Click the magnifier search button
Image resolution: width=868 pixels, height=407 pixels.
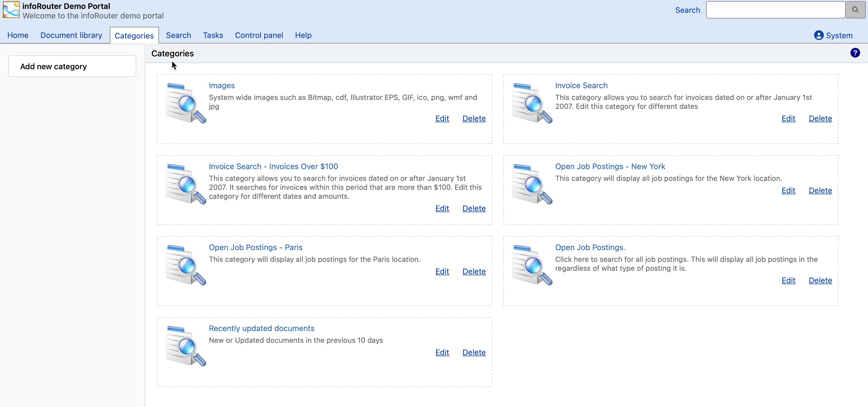pyautogui.click(x=855, y=10)
